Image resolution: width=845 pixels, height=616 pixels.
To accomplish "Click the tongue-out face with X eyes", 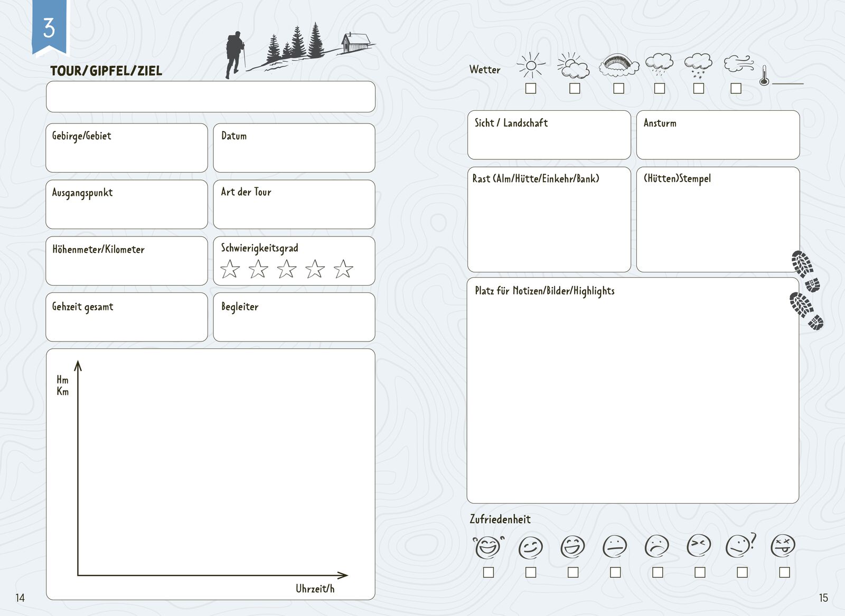I will (x=783, y=546).
